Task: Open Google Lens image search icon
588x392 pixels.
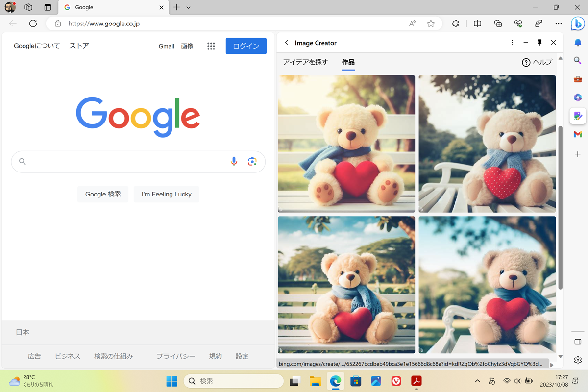Action: coord(252,162)
